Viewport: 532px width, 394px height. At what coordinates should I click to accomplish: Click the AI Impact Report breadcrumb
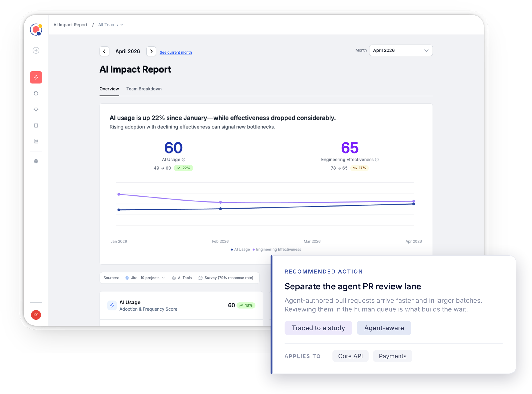(x=70, y=25)
